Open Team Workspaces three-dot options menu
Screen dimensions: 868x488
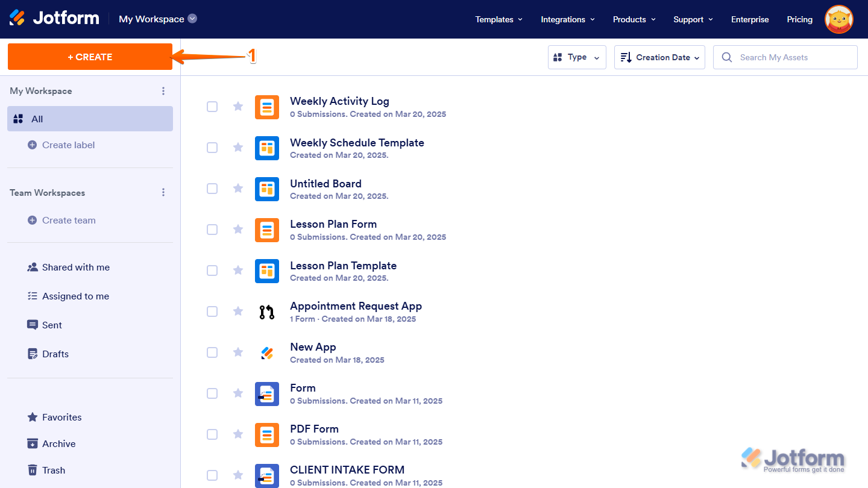(x=163, y=193)
